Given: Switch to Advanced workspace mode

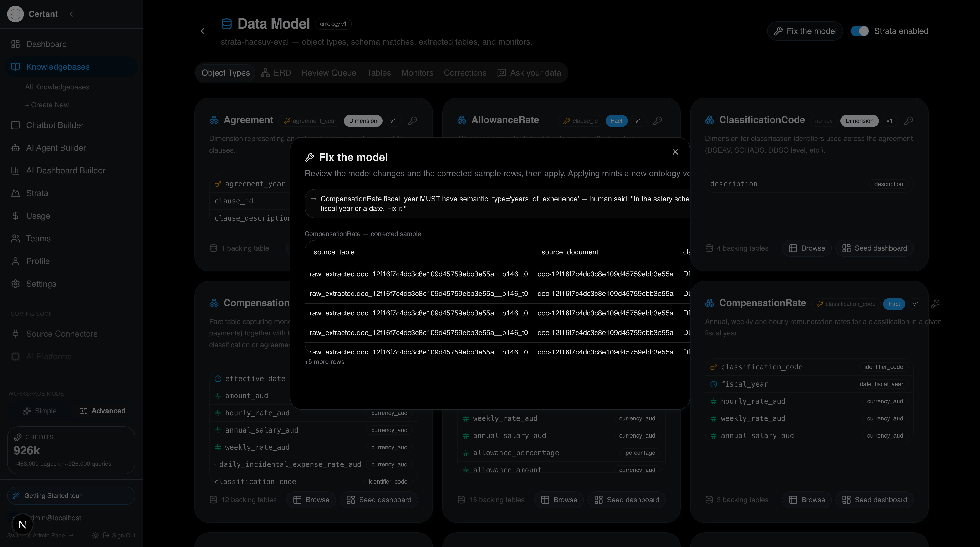Looking at the screenshot, I should [x=103, y=411].
